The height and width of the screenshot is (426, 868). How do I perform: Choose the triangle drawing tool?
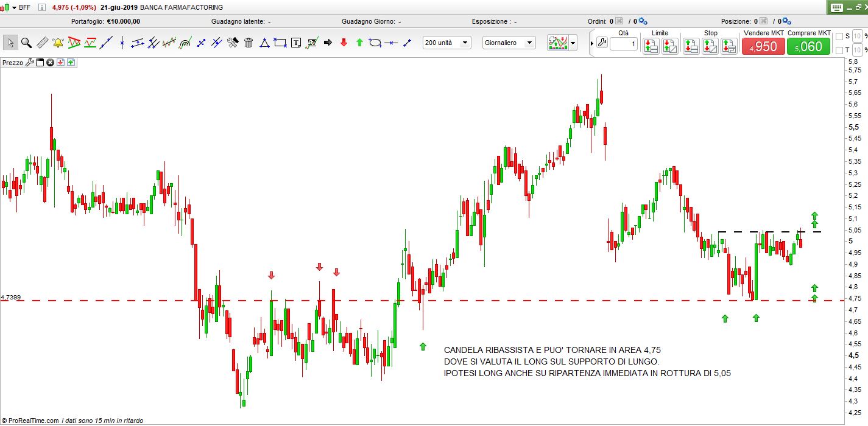pyautogui.click(x=264, y=43)
